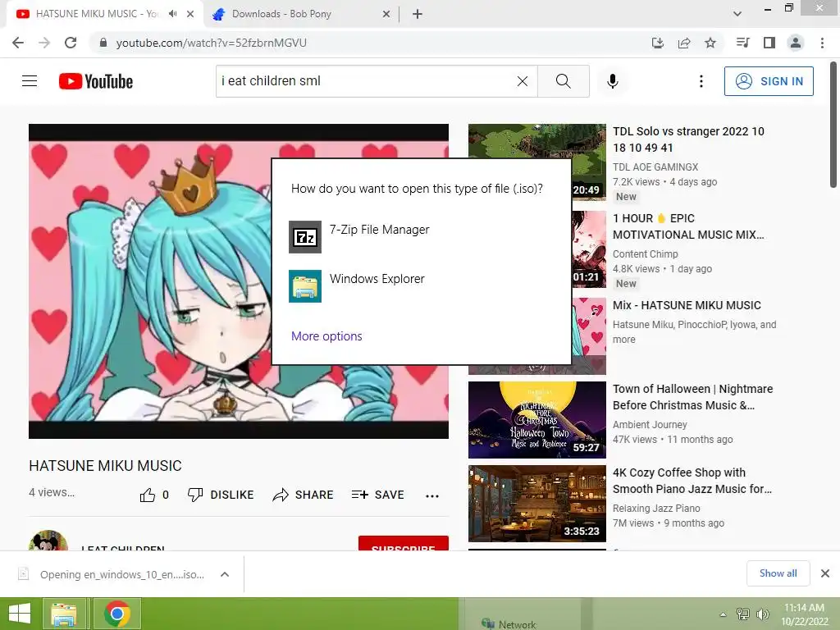Screen dimensions: 840x630
Task: Open the media controls icon in Chrome toolbar
Action: tap(742, 43)
